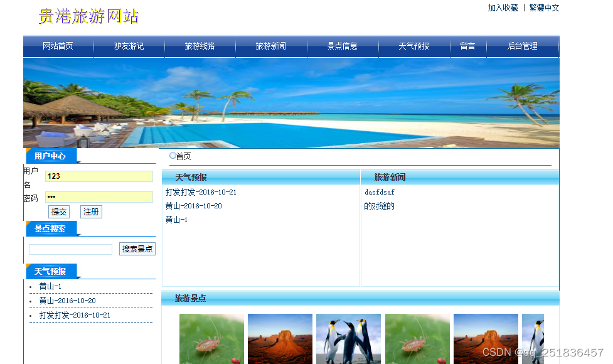Image resolution: width=613 pixels, height=364 pixels.
Task: Click the 旅游新闻 panel heading
Action: [x=390, y=177]
